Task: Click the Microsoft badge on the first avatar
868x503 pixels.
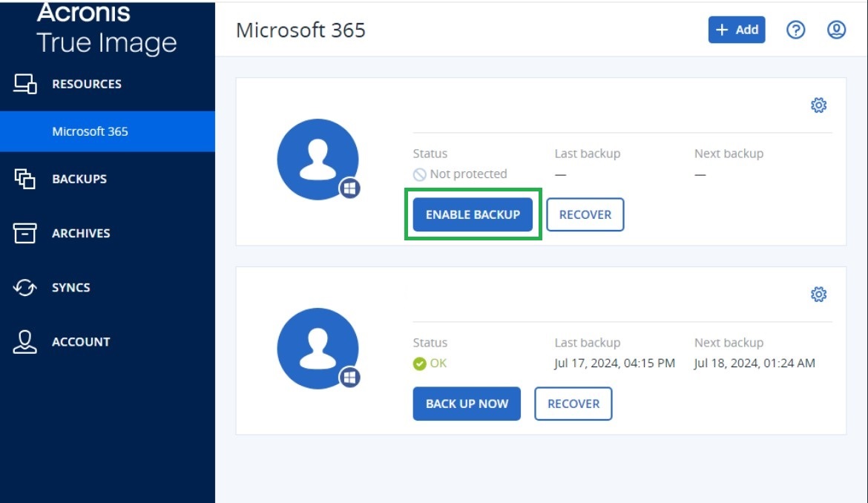Action: pyautogui.click(x=349, y=188)
